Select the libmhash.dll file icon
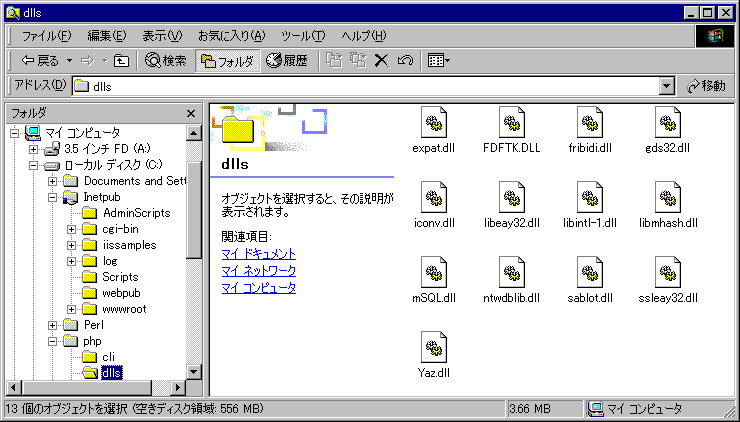Screen dimensions: 740x422 668,197
